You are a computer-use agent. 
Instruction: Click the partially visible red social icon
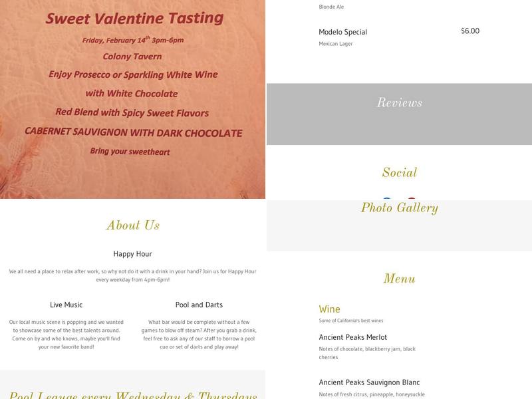coord(412,198)
